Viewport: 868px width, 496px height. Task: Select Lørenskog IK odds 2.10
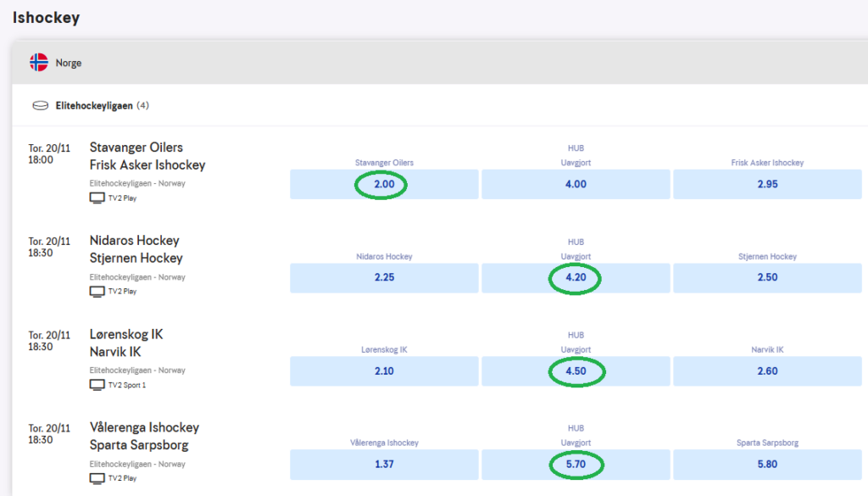click(x=384, y=371)
